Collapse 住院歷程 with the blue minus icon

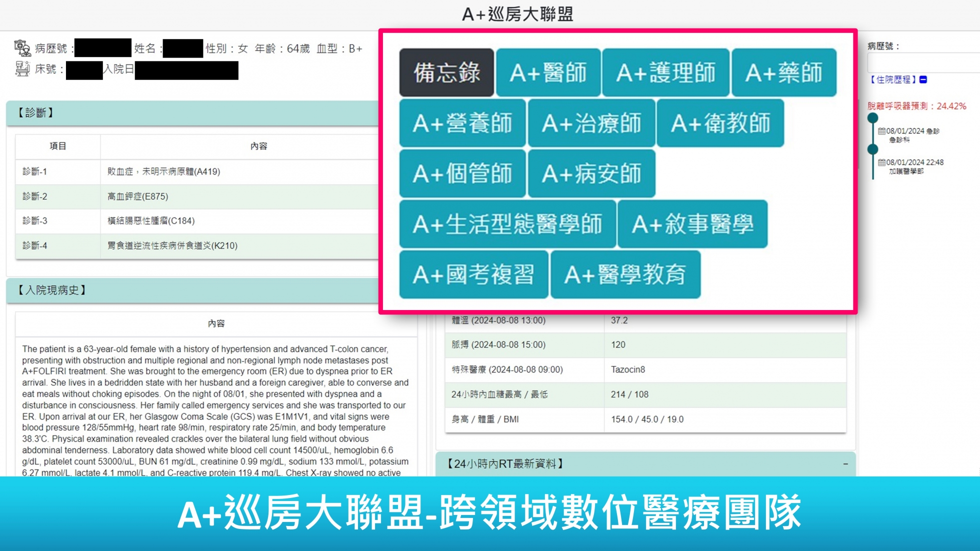[x=923, y=79]
